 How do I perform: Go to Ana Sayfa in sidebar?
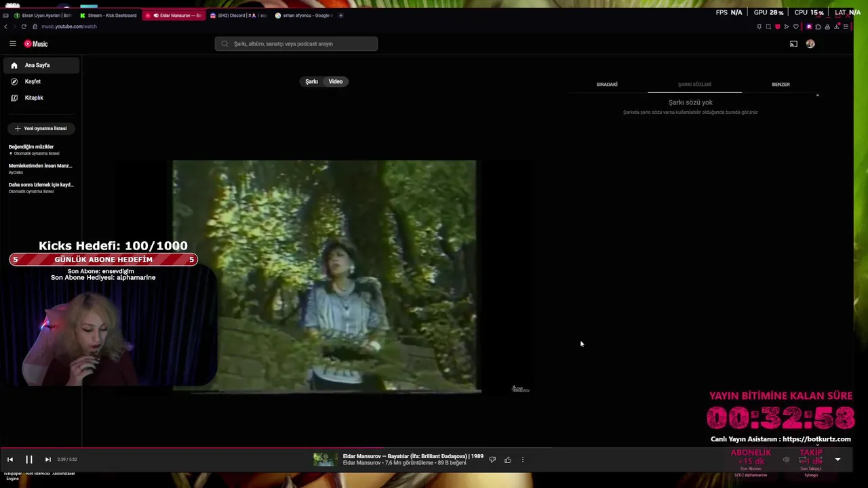(41, 65)
